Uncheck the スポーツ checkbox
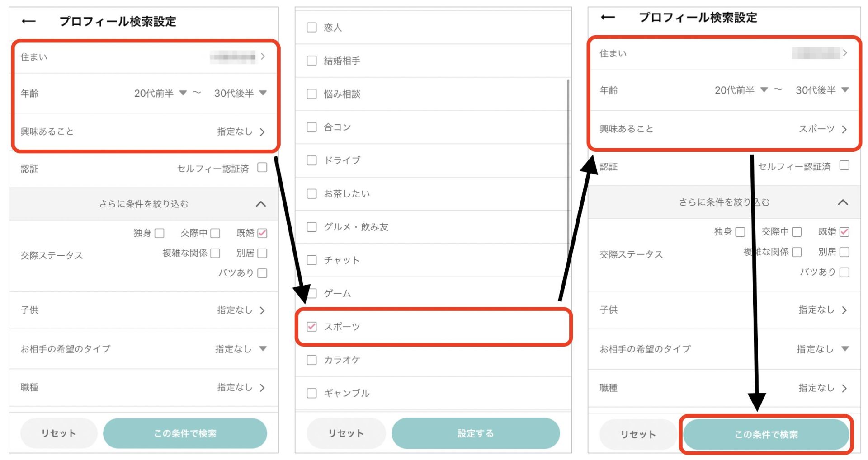This screenshot has width=868, height=460. click(x=312, y=327)
